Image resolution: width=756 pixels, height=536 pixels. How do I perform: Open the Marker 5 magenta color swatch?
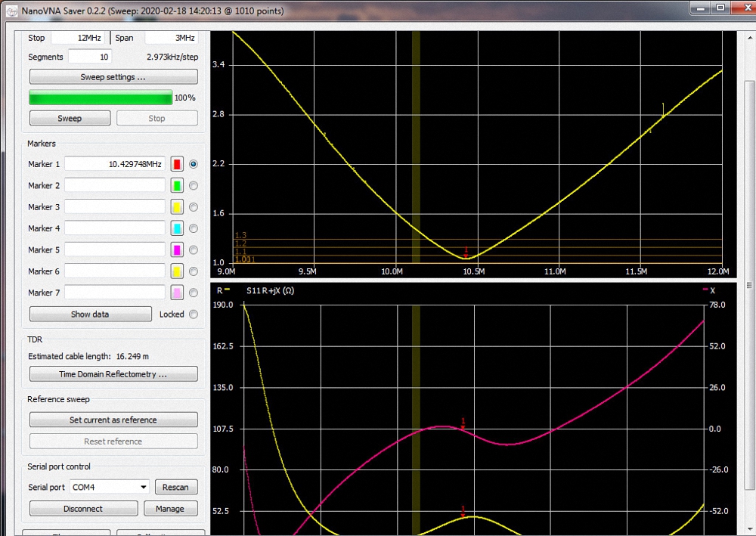point(177,249)
